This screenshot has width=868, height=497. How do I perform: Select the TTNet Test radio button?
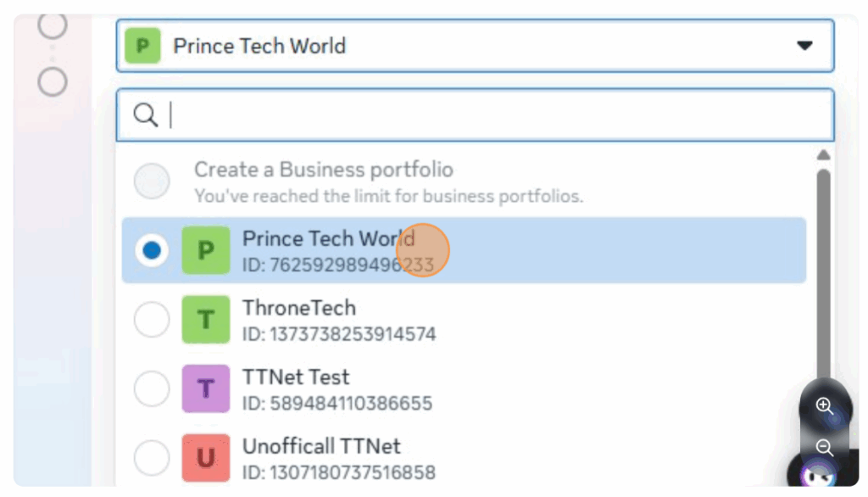pos(153,389)
